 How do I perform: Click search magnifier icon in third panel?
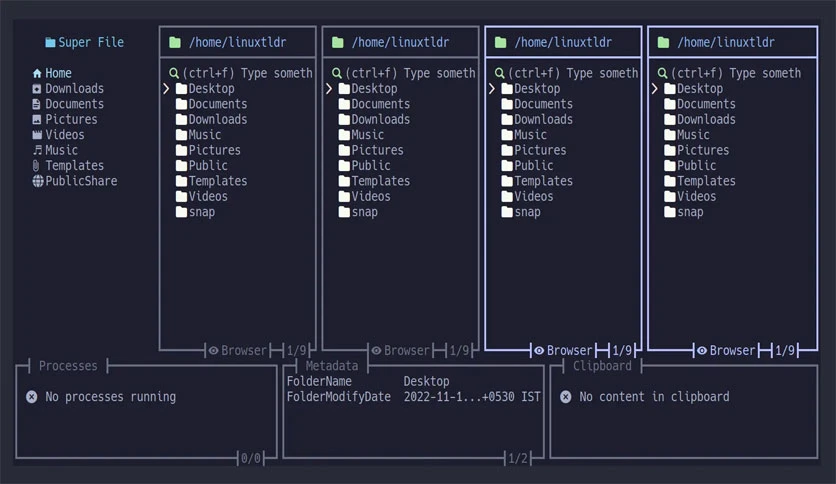coord(500,73)
